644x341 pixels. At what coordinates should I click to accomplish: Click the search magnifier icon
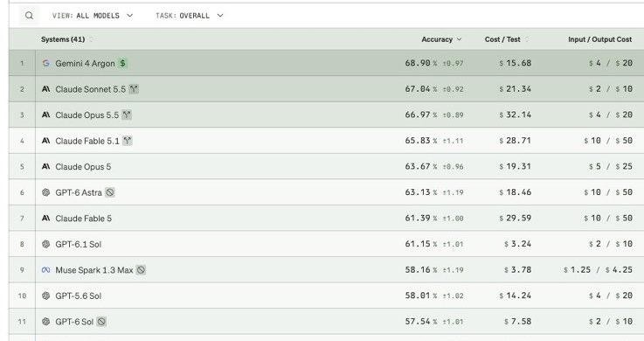pyautogui.click(x=29, y=16)
